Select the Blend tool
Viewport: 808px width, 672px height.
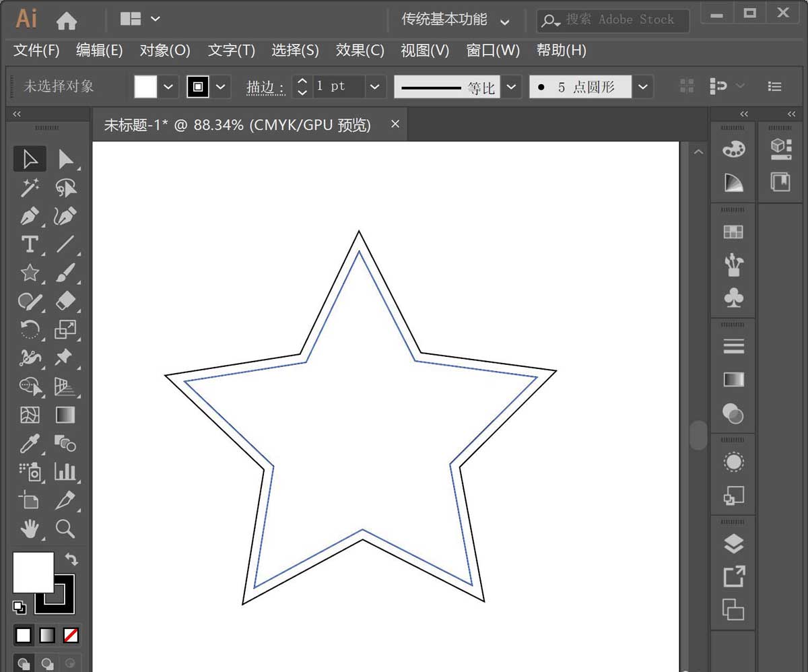66,443
